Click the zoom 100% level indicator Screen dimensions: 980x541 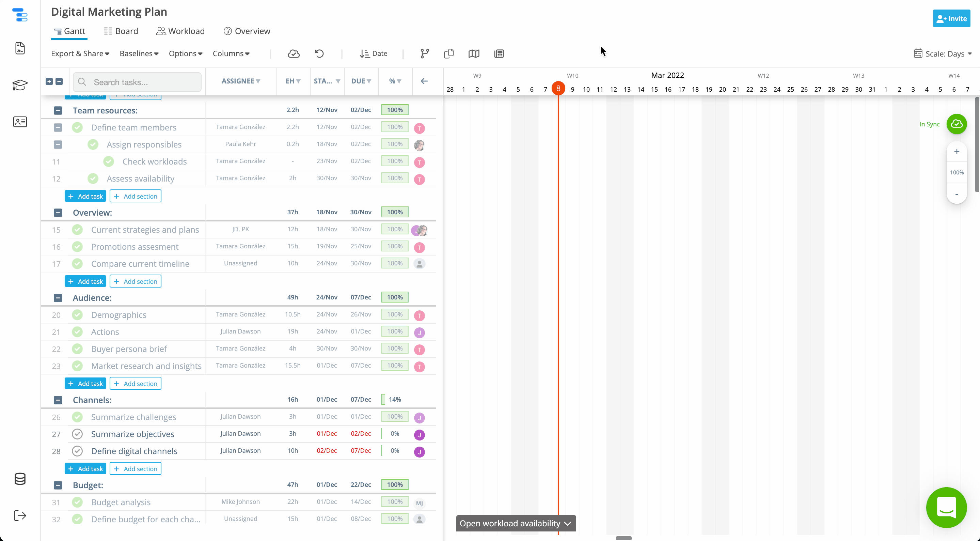click(957, 172)
